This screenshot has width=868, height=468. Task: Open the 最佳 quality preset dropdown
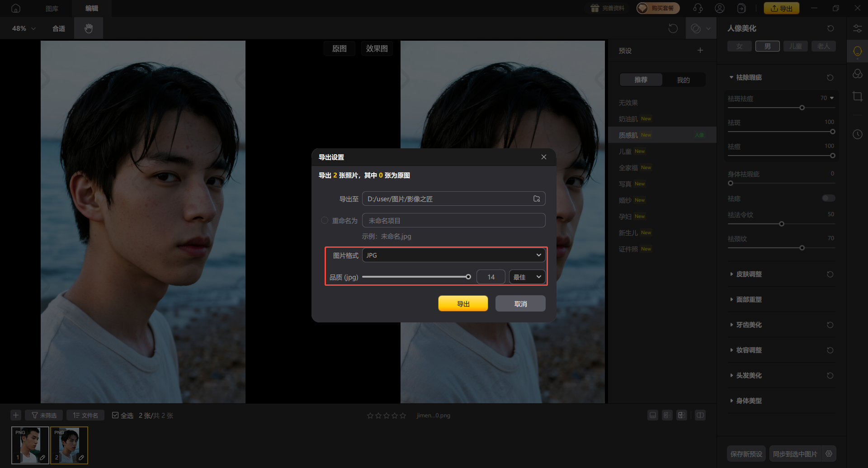(527, 277)
